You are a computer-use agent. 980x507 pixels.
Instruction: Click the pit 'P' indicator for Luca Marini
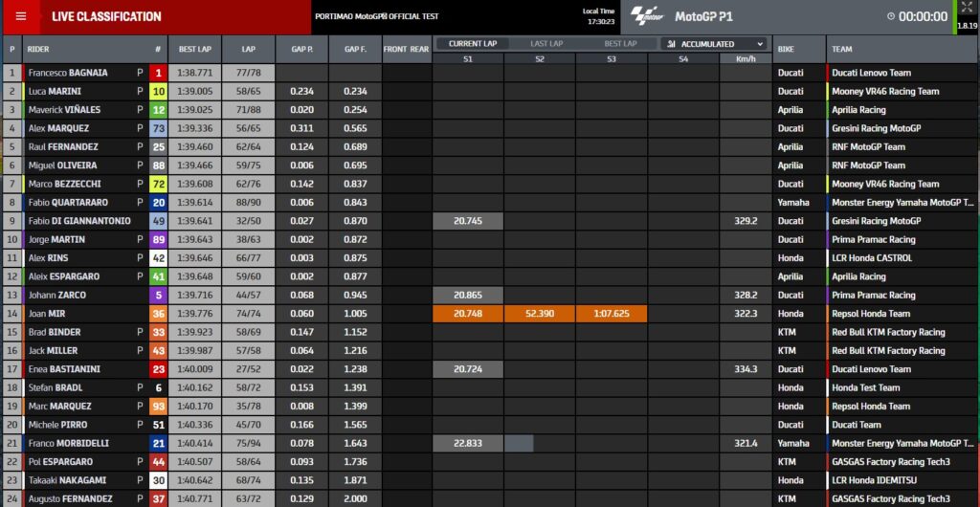(140, 91)
